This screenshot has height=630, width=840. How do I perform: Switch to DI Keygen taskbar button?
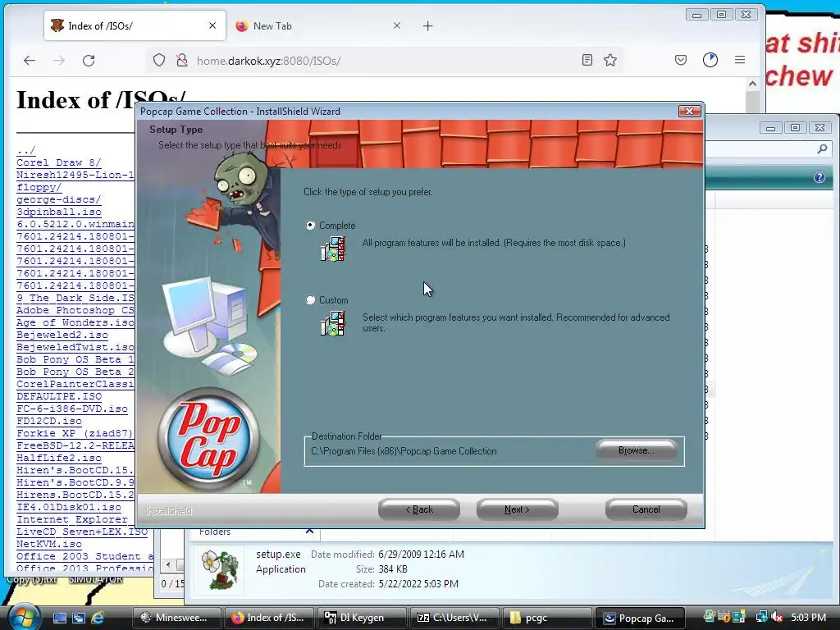tap(362, 618)
